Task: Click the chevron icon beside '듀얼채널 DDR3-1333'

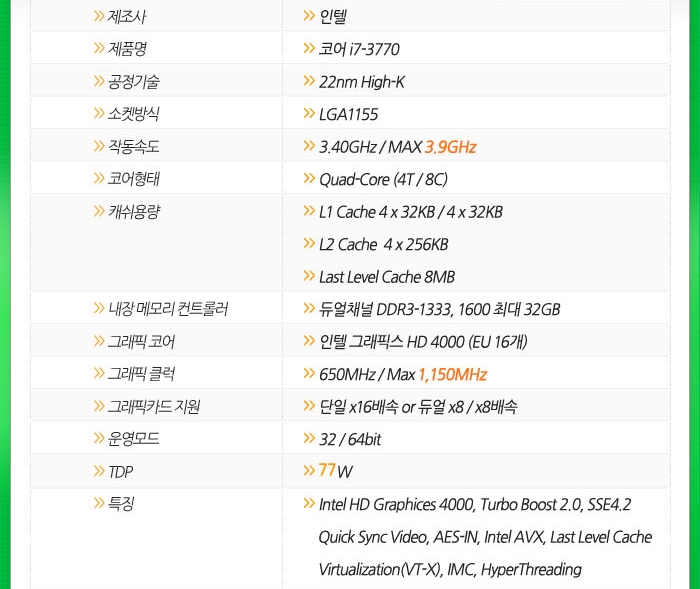Action: tap(309, 308)
